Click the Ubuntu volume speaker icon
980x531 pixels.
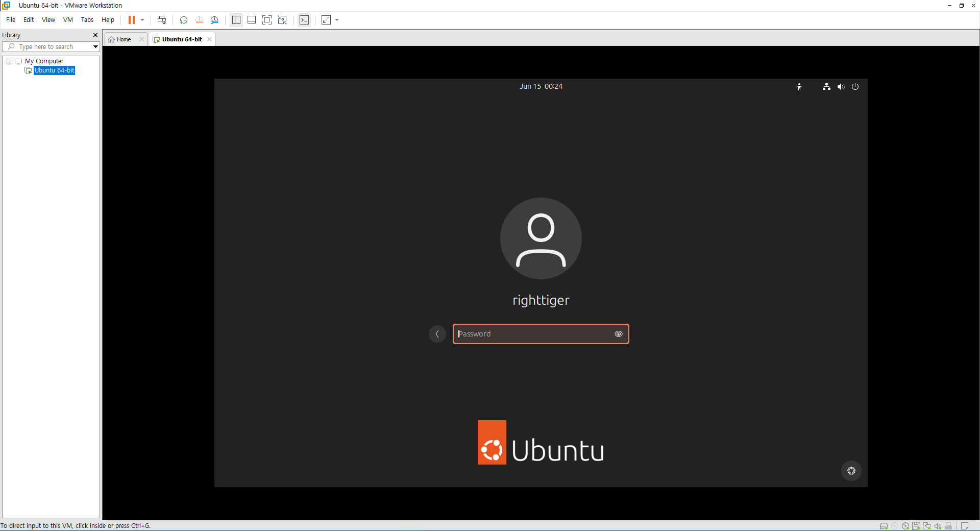(841, 87)
